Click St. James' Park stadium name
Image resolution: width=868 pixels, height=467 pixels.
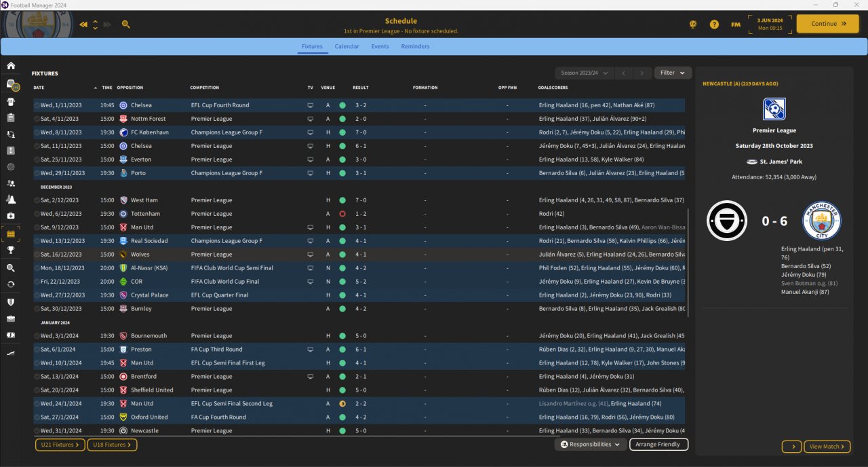tap(780, 162)
